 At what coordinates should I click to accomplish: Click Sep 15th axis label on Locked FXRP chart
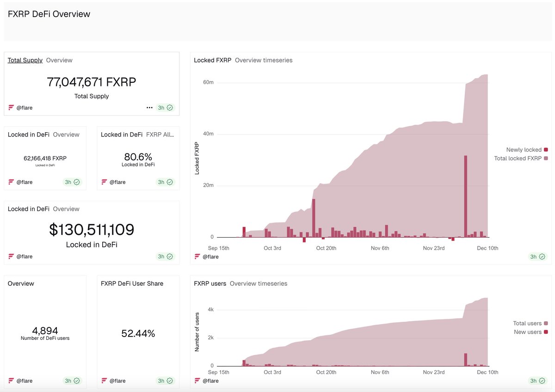click(219, 248)
